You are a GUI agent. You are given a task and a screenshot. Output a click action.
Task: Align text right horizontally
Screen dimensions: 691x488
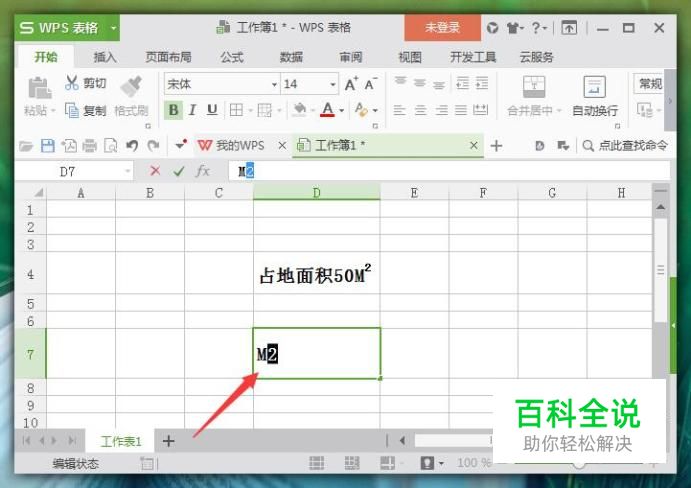pyautogui.click(x=441, y=110)
